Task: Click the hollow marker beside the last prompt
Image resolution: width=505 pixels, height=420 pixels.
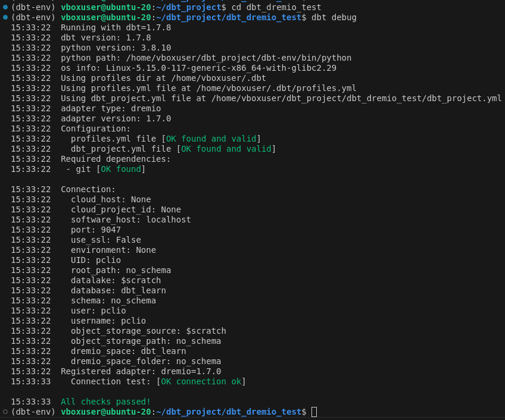Action: [5, 412]
